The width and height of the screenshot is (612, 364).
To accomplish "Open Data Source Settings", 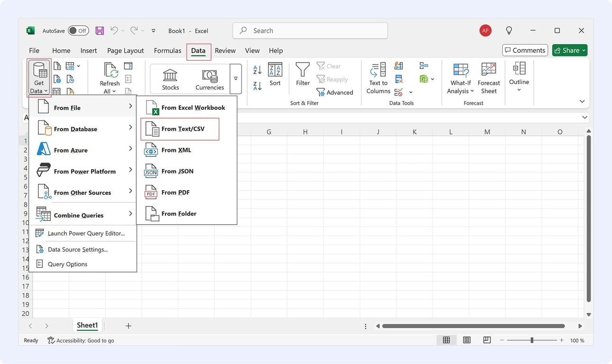I will tap(83, 249).
